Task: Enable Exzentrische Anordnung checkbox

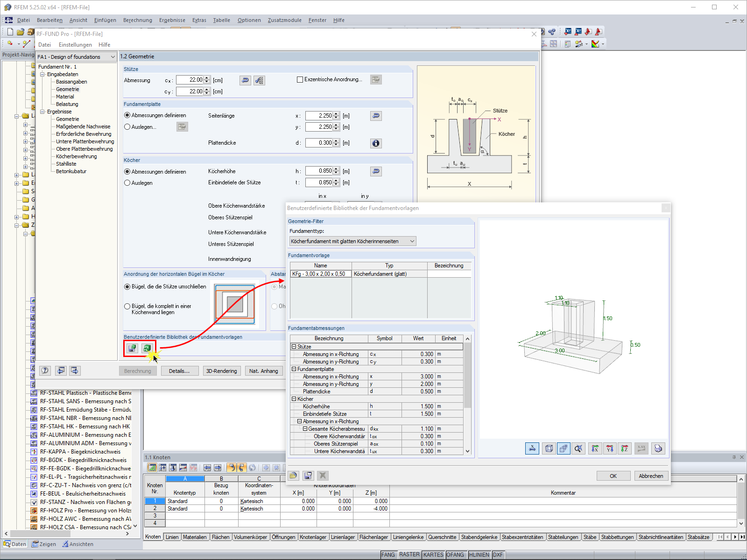Action: pyautogui.click(x=300, y=80)
